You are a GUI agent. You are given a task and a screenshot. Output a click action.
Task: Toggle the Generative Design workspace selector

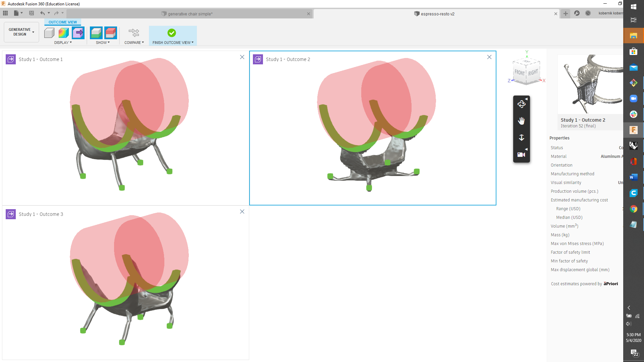21,32
